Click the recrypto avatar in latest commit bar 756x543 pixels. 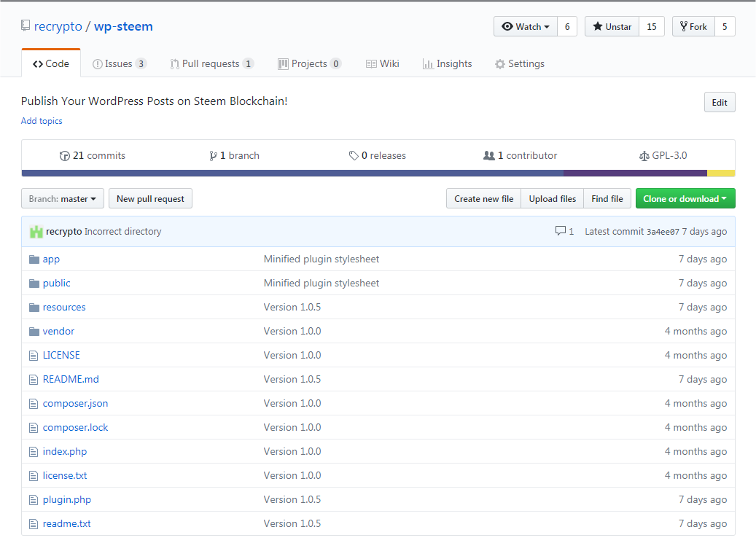tap(36, 232)
